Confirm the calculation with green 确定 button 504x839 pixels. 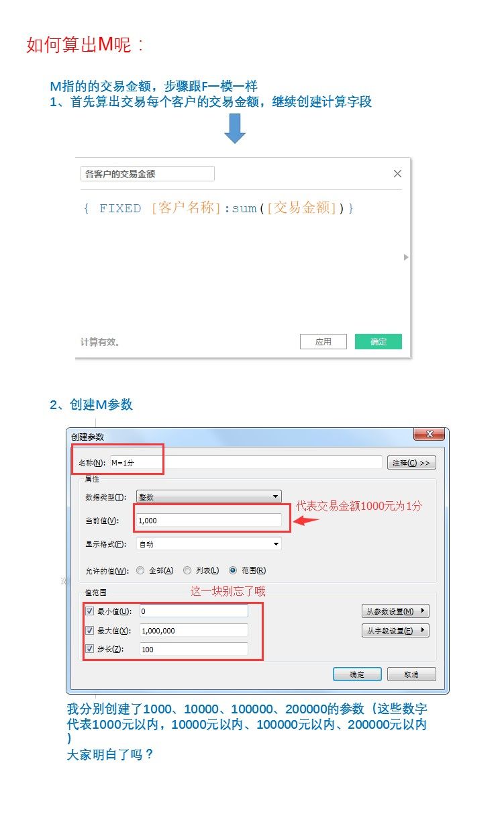pos(379,342)
